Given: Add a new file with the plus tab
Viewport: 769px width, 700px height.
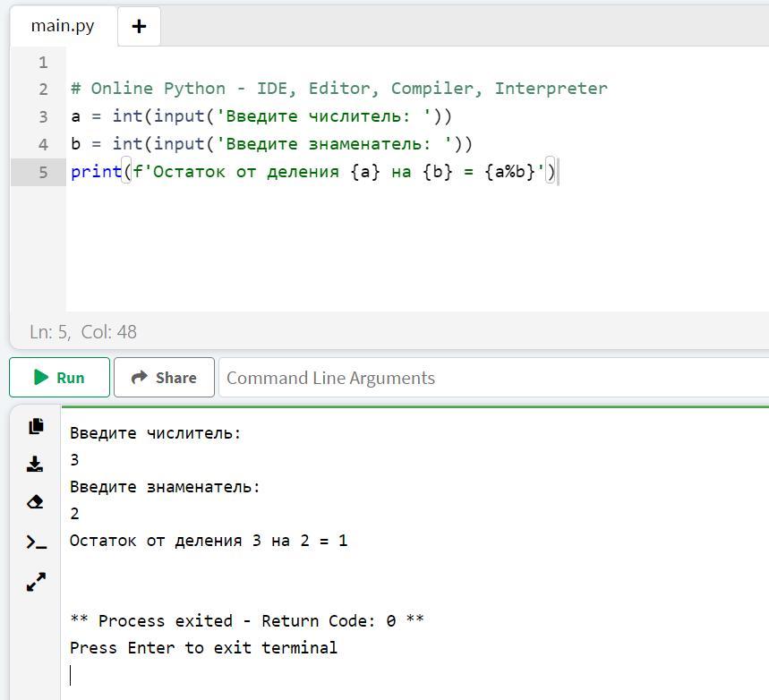Looking at the screenshot, I should coord(140,27).
